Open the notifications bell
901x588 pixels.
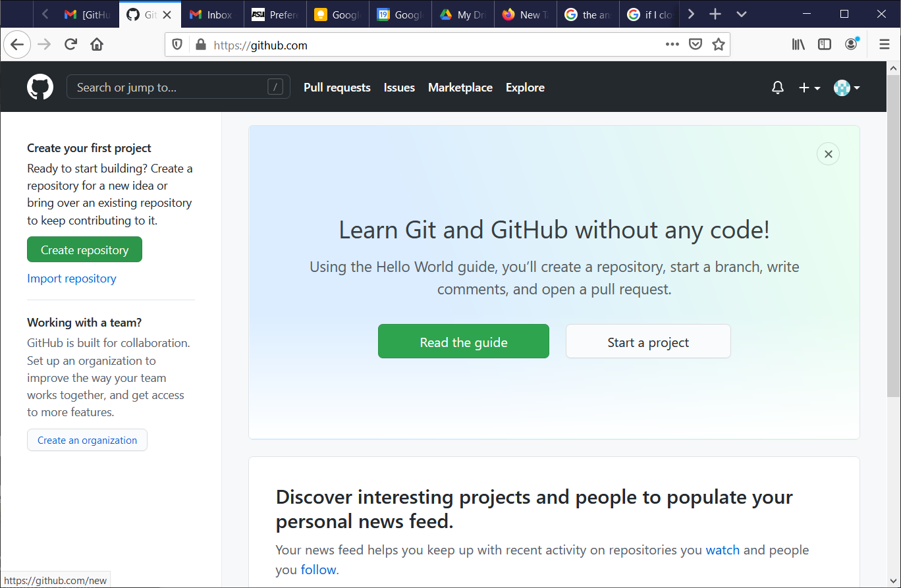click(x=778, y=88)
